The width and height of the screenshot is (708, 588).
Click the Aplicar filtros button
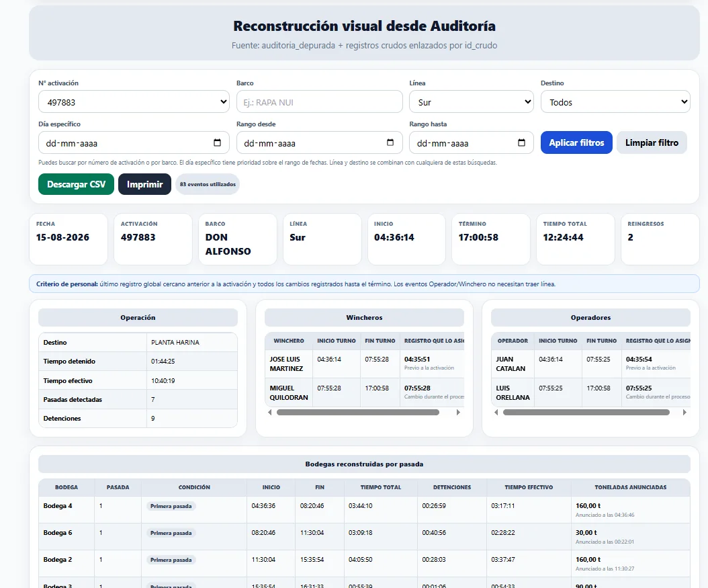pyautogui.click(x=576, y=142)
